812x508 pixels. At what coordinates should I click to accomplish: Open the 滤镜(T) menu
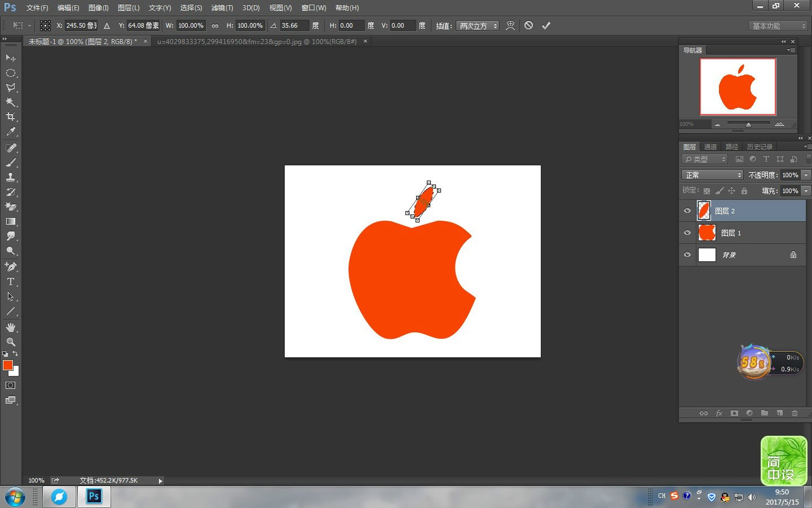(222, 8)
